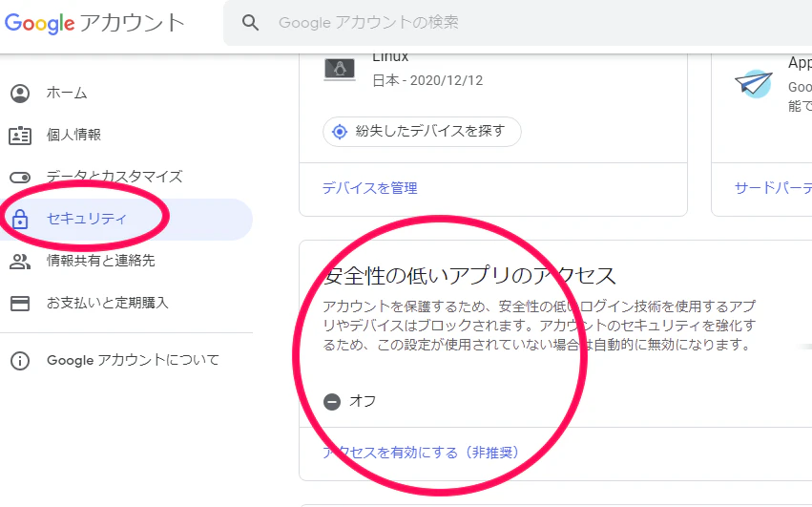Click the 情報共有と連絡先 people icon
The height and width of the screenshot is (507, 812).
click(20, 262)
